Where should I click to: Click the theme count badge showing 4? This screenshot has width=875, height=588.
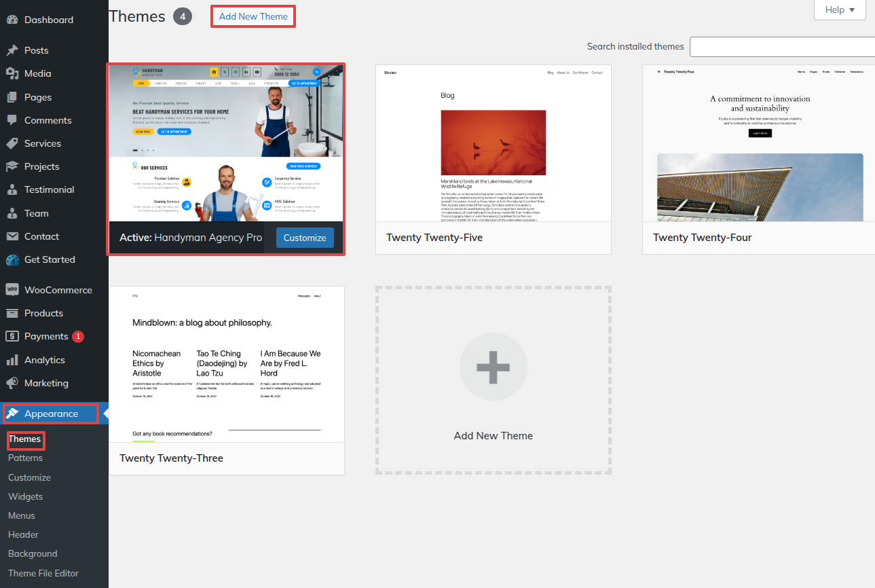[x=183, y=16]
